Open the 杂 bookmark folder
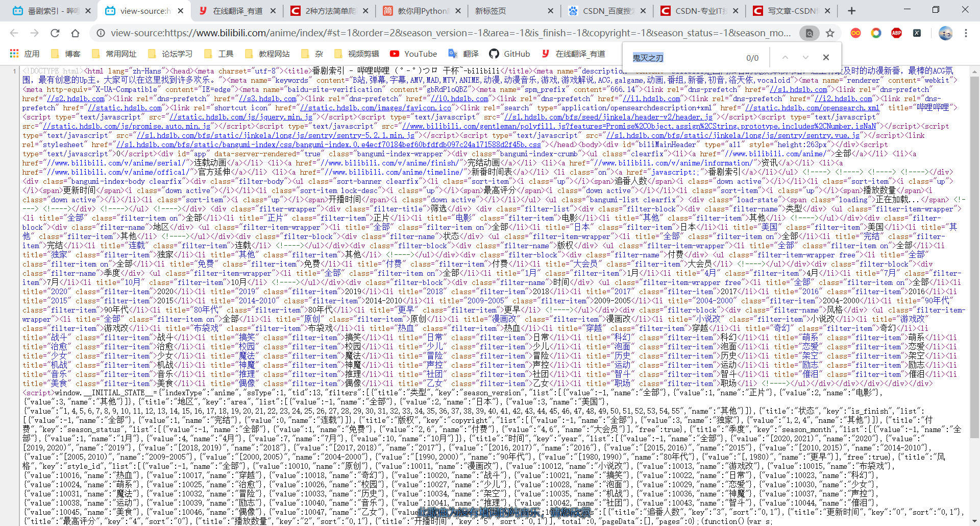This screenshot has width=980, height=526. (x=312, y=54)
